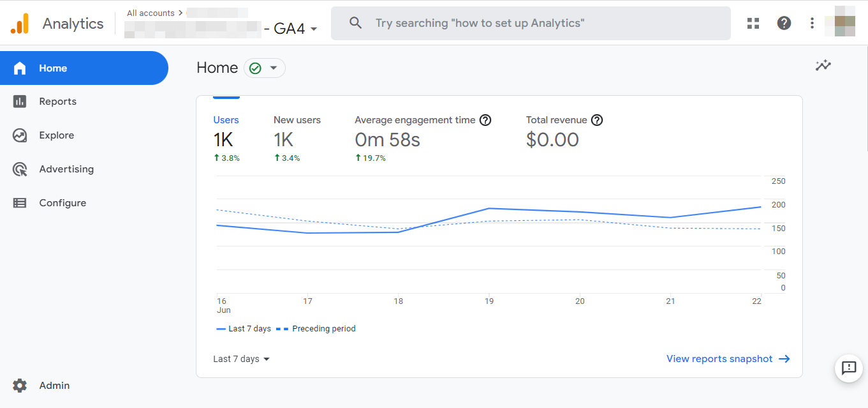Open the Advertising section
This screenshot has width=868, height=408.
[20, 169]
